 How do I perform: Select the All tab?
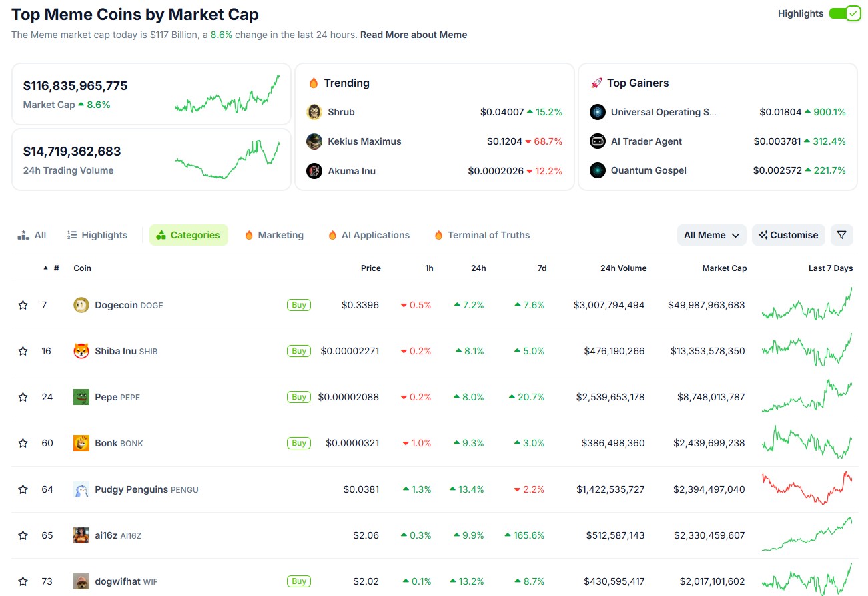(32, 235)
